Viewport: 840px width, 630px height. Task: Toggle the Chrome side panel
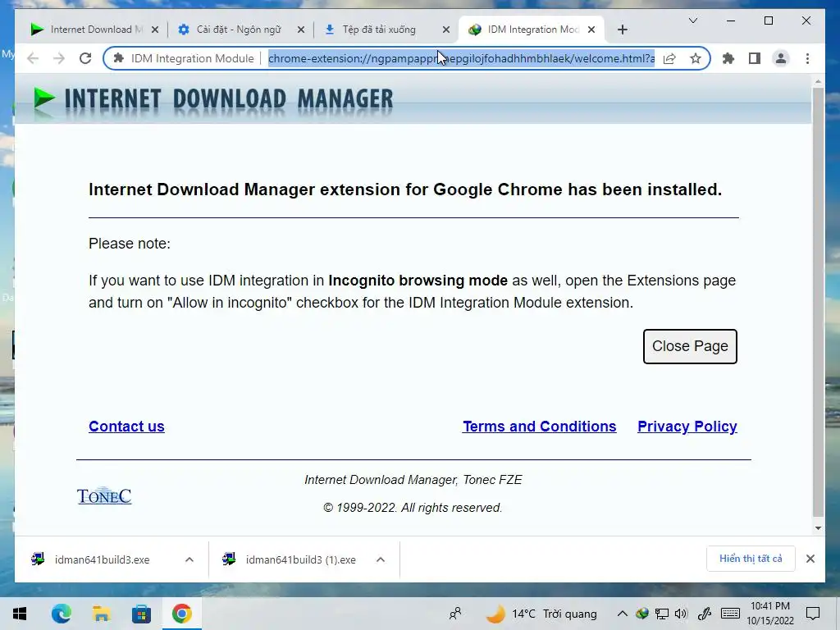point(755,58)
